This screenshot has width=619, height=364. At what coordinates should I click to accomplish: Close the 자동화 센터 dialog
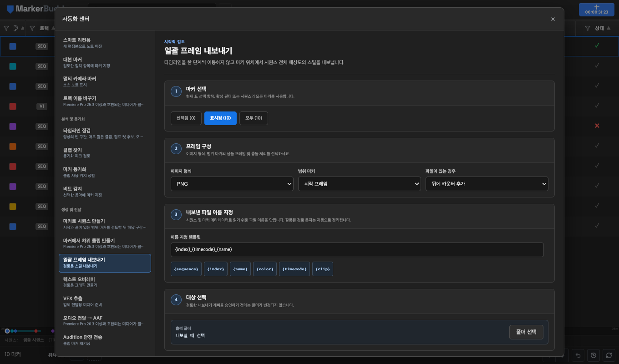[553, 19]
